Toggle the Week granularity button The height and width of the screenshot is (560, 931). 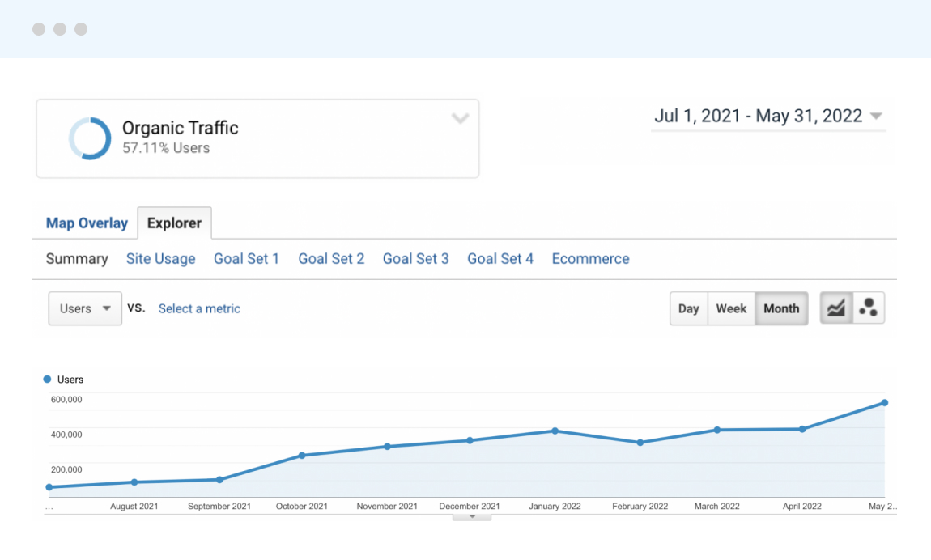[x=731, y=308]
